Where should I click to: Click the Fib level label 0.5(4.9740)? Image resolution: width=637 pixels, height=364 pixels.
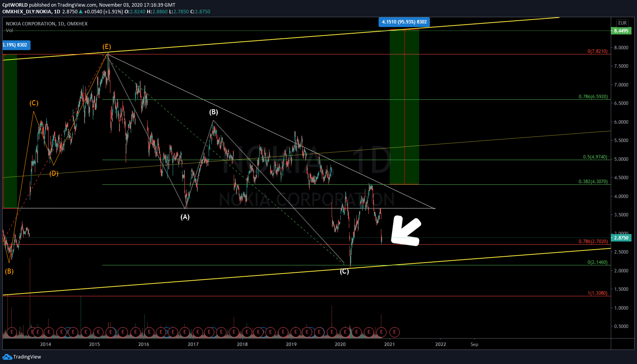coord(595,157)
